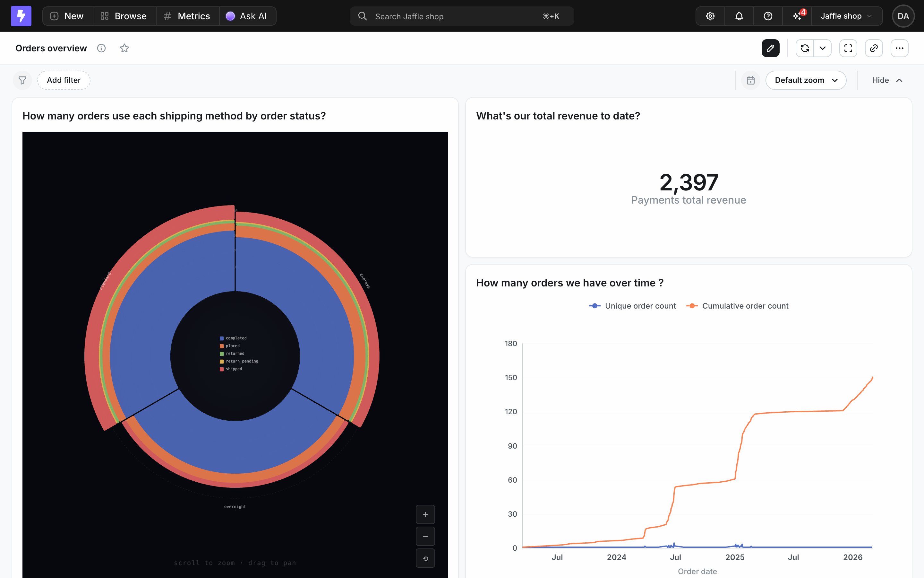Click the completed legend swatch
This screenshot has height=578, width=924.
(221, 338)
